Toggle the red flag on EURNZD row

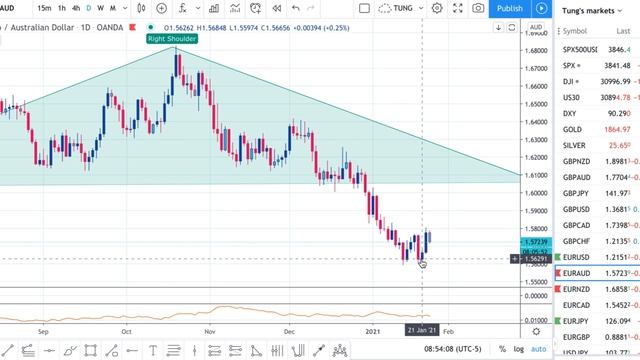558,289
